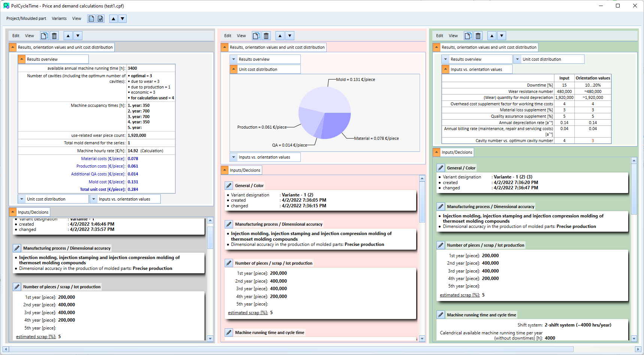Click estimated scrap link in right panel
This screenshot has height=355, width=644.
(460, 295)
